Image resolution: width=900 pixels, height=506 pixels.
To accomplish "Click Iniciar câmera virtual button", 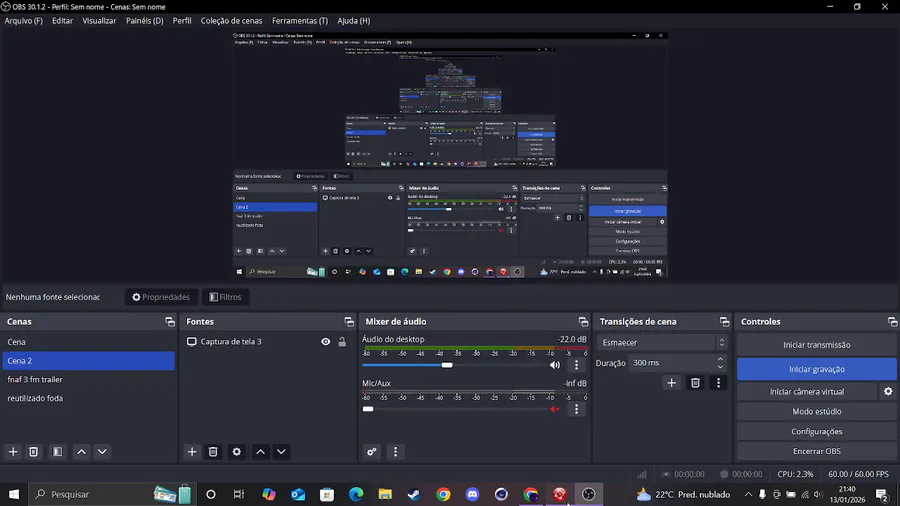I will [807, 391].
